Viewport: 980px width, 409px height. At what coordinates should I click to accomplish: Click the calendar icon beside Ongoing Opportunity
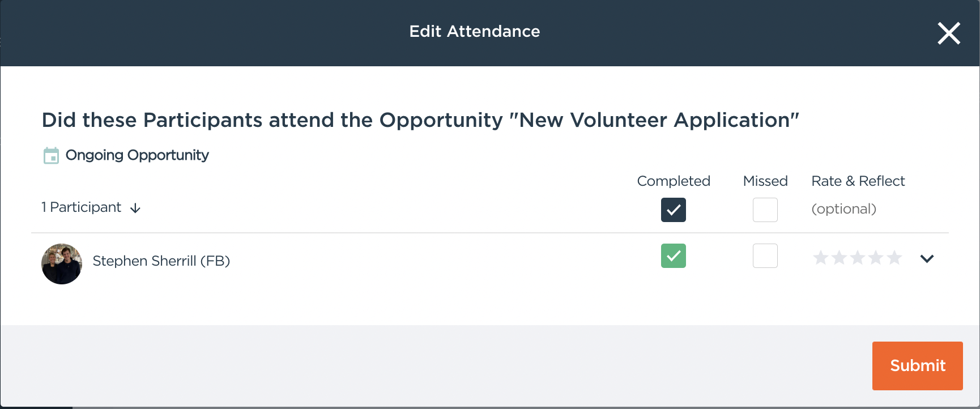[x=51, y=155]
